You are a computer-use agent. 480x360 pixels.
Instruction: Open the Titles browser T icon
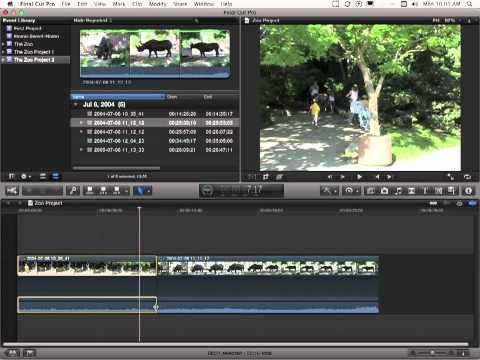tap(425, 191)
